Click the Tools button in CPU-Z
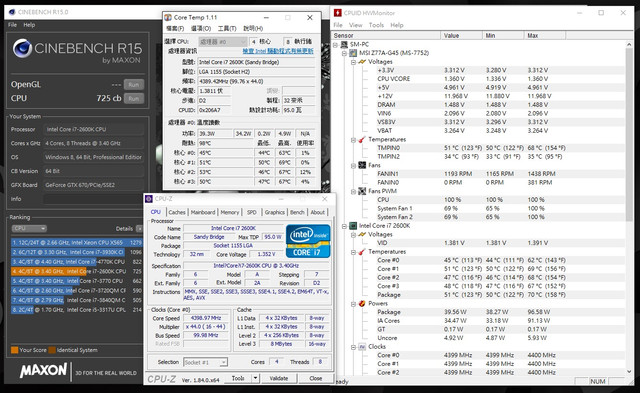This screenshot has height=393, width=640. [238, 379]
